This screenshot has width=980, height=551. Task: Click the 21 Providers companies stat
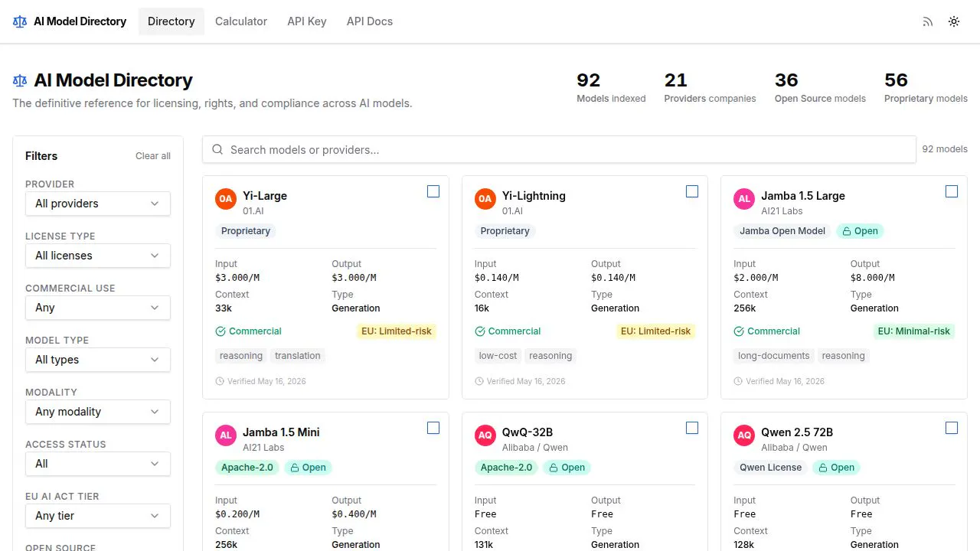pos(710,87)
